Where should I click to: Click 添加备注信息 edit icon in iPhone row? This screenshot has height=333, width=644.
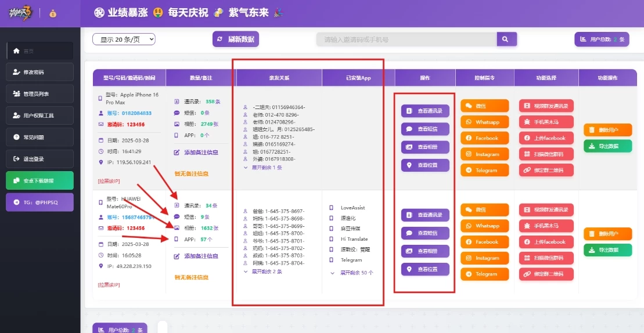pos(177,153)
